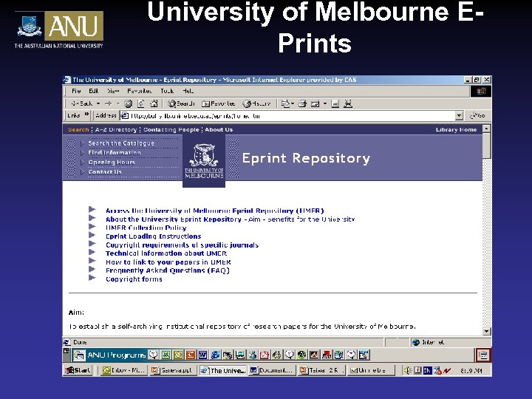Click the page scrollbar down arrow
Viewport: 532px width, 399px height.
(486, 331)
